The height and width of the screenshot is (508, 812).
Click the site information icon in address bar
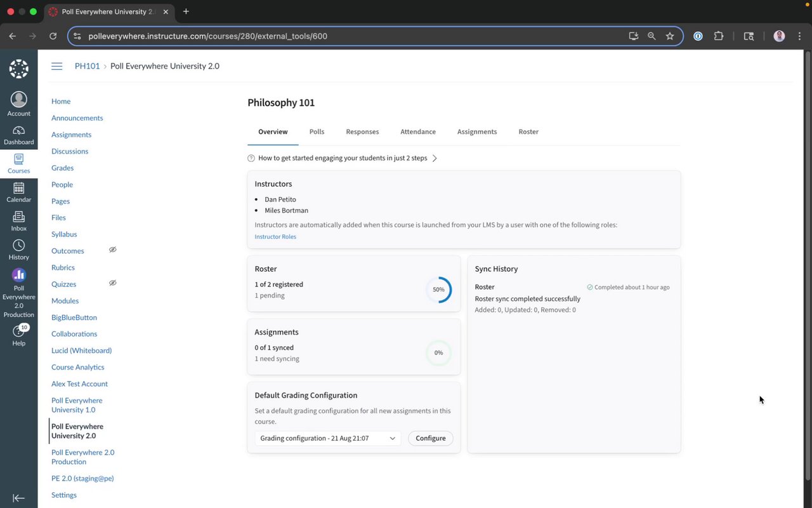(77, 36)
